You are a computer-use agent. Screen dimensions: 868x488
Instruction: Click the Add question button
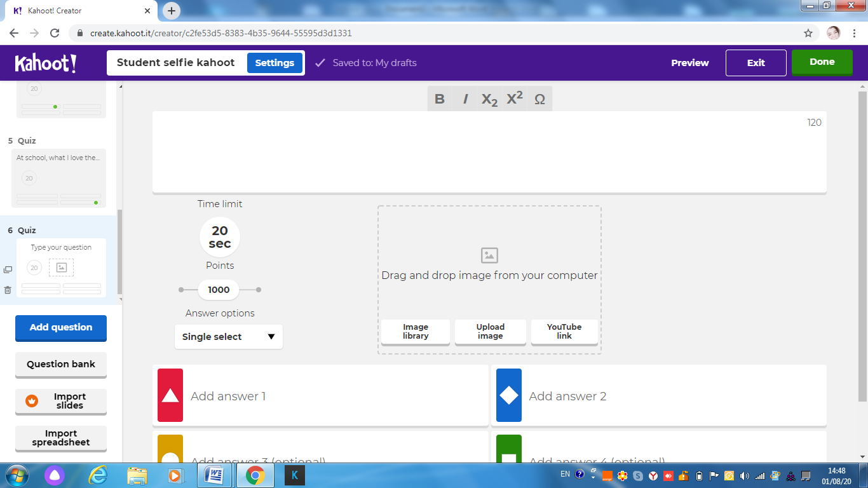click(61, 328)
